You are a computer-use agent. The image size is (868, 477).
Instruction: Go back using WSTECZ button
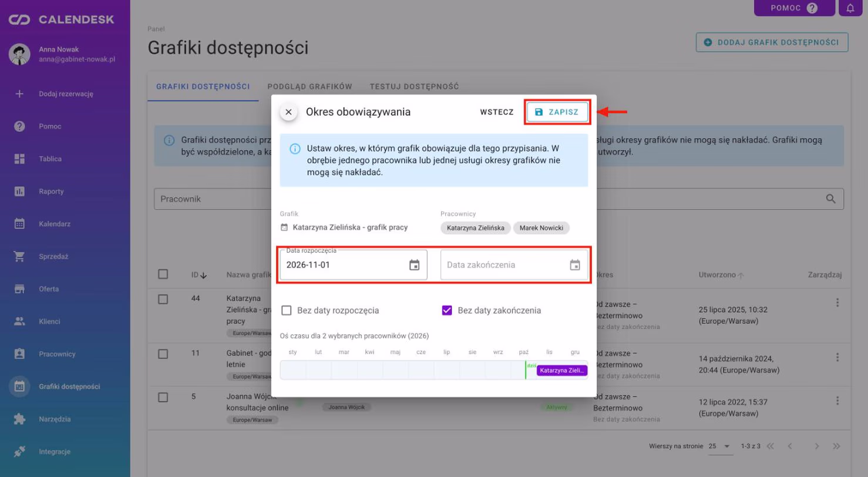497,112
